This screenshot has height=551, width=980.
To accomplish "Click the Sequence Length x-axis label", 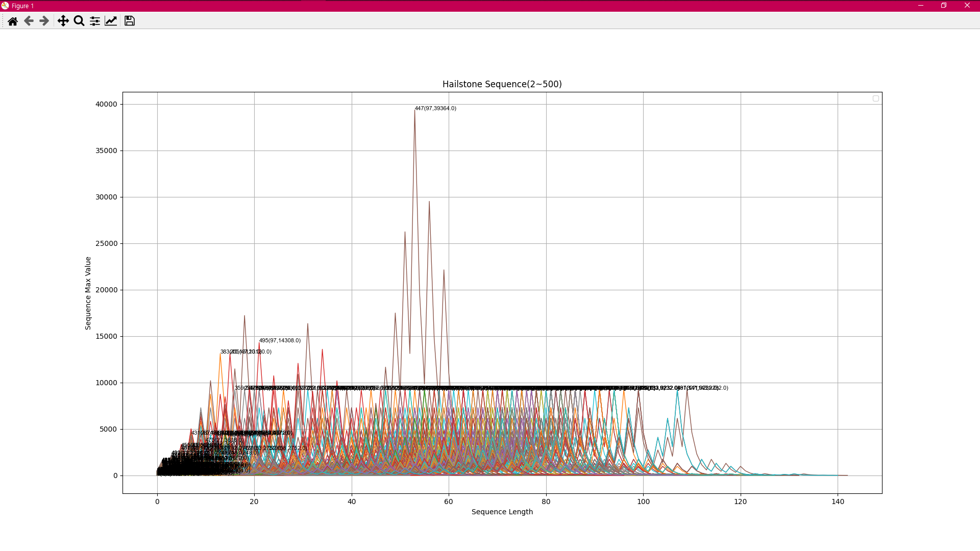I will point(502,512).
